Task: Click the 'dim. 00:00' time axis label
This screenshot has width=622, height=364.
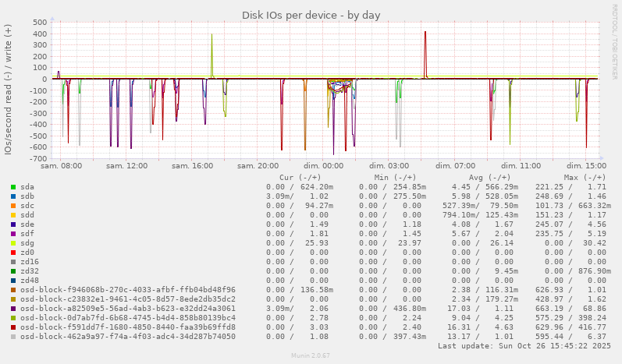Action: [x=323, y=166]
